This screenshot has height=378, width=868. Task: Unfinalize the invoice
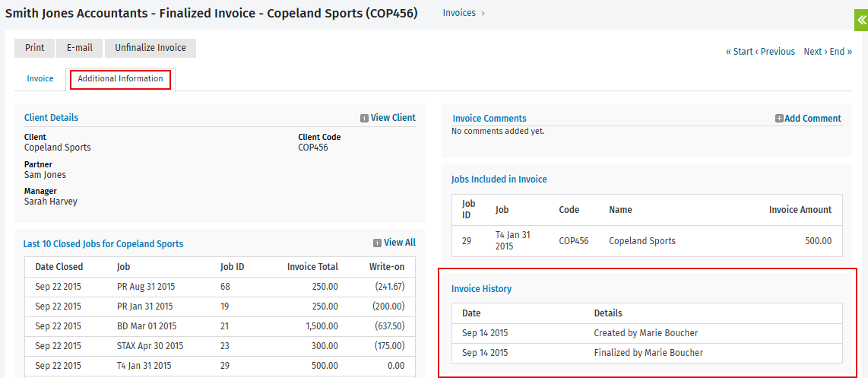coord(150,48)
